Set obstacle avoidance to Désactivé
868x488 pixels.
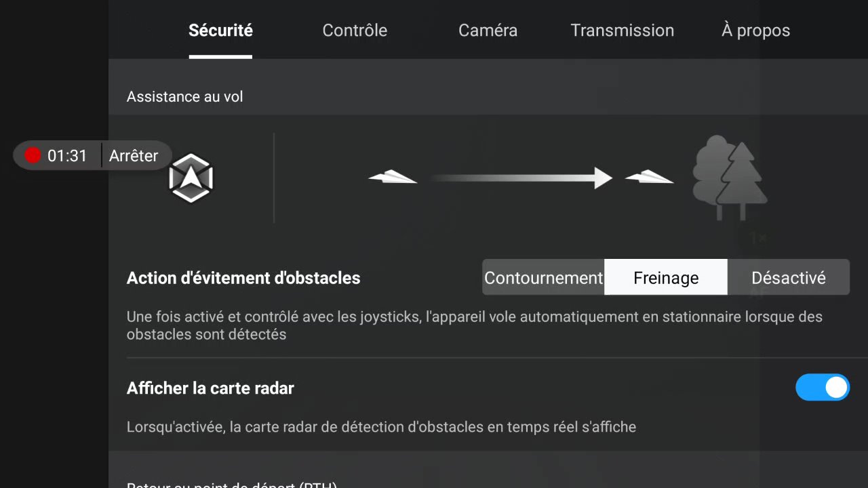coord(789,277)
